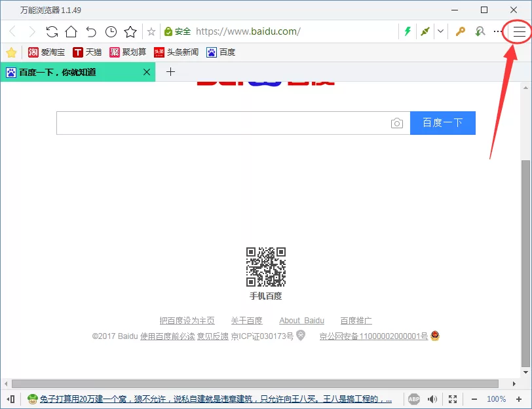Click the horizontal scrollbar thumb
Image resolution: width=532 pixels, height=409 pixels.
point(255,383)
